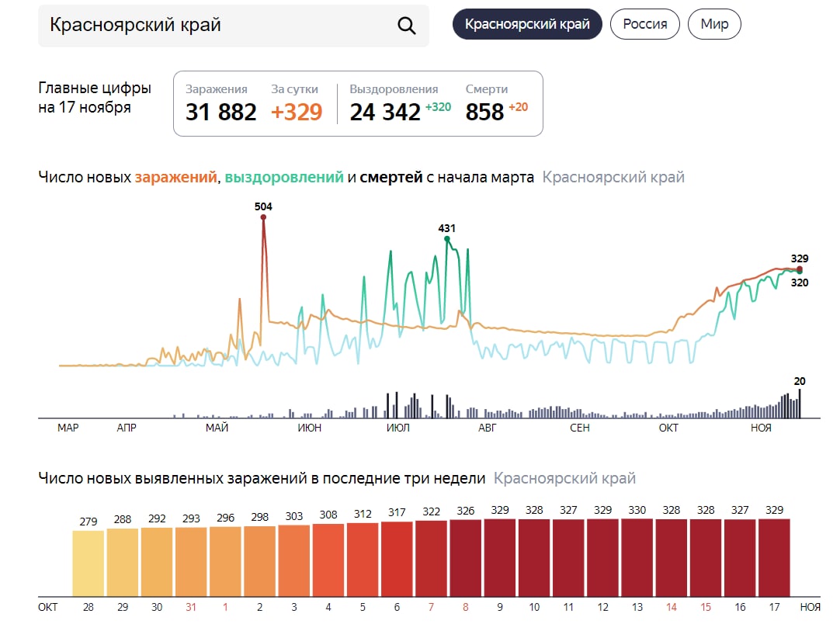Click the November 13 bar with 330
This screenshot has height=631, width=840.
tap(637, 557)
